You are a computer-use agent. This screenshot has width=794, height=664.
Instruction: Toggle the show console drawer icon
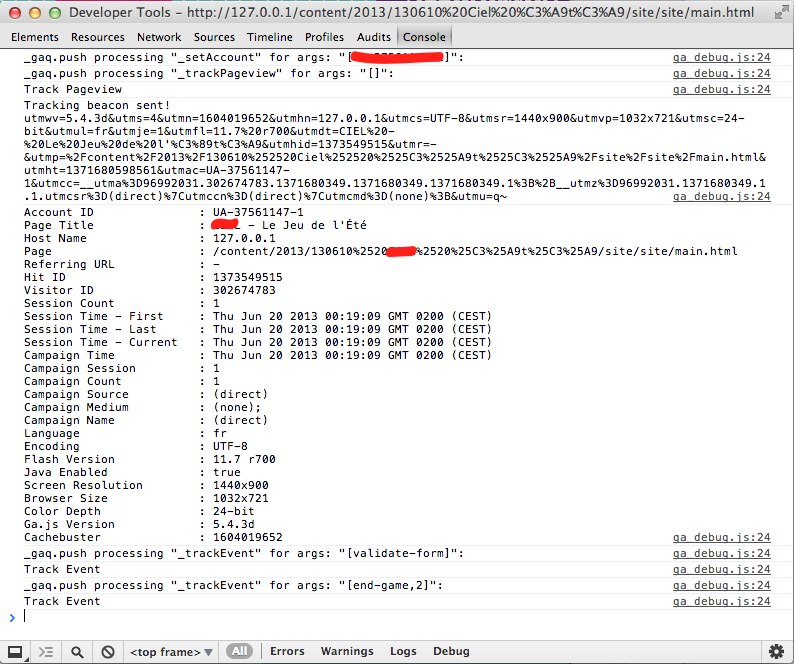tap(46, 651)
